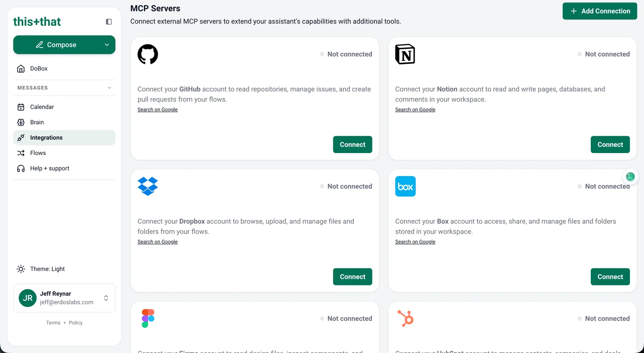
Task: Connect the Notion account
Action: click(610, 145)
